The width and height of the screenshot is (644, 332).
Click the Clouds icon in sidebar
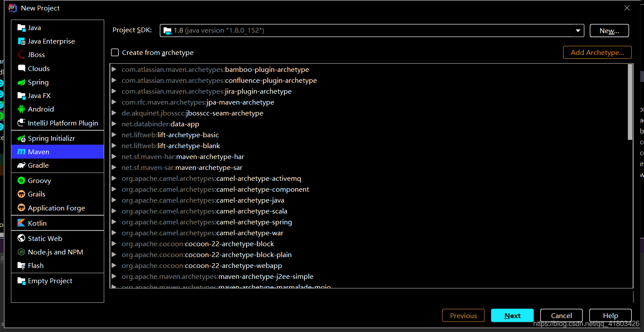tap(21, 68)
